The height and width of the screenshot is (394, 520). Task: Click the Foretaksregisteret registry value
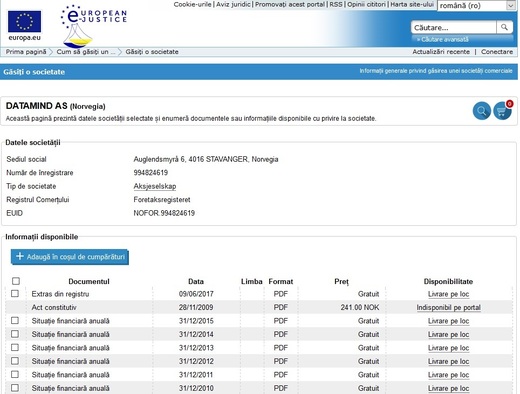[x=162, y=200]
